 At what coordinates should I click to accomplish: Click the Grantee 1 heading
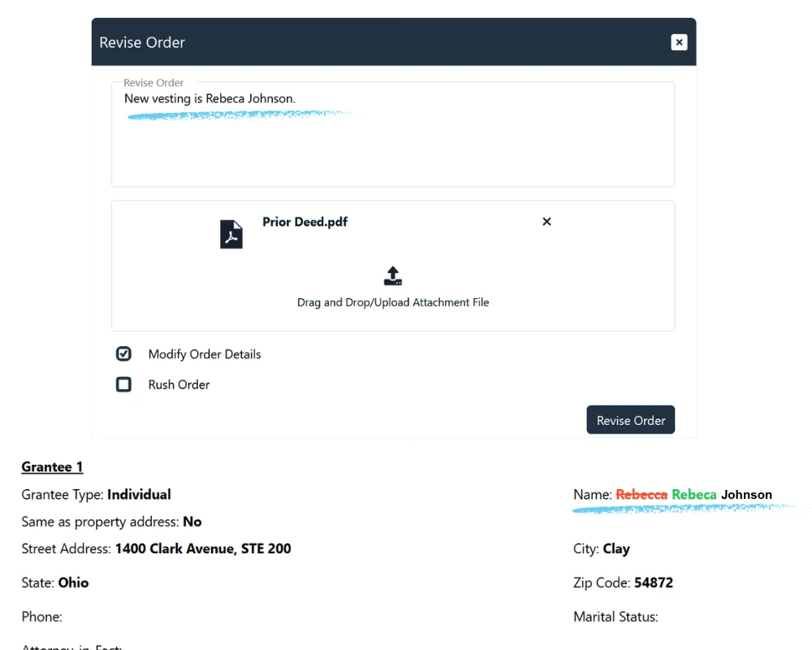click(x=52, y=467)
